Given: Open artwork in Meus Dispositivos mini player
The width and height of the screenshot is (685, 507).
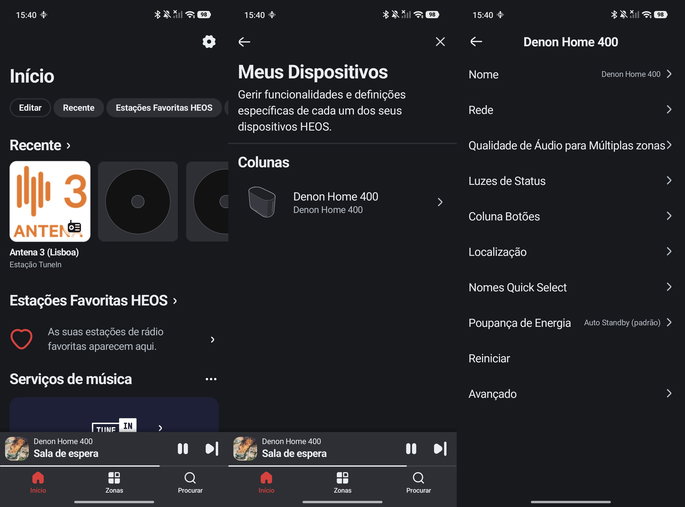Looking at the screenshot, I should [x=245, y=448].
